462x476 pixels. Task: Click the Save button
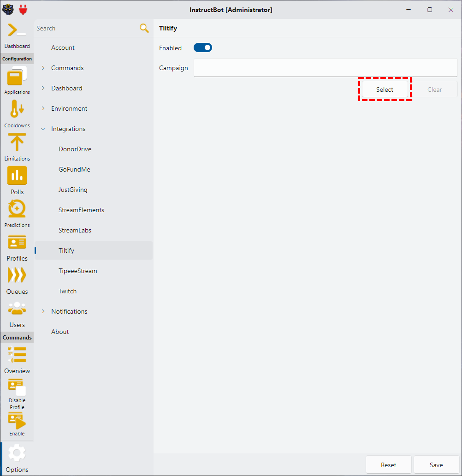pos(436,465)
